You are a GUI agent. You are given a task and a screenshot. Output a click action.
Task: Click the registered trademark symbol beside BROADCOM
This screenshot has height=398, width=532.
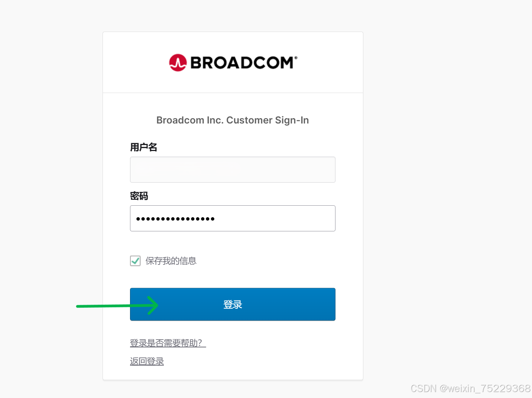pos(296,58)
